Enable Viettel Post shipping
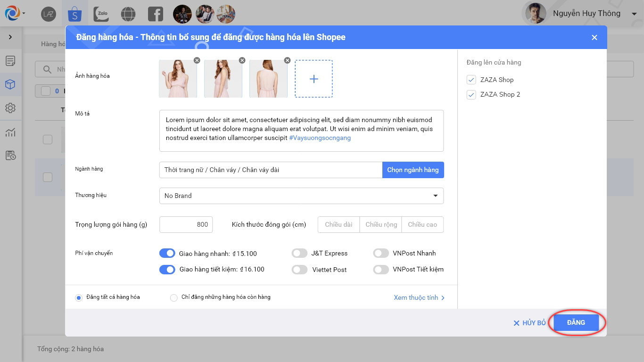 (x=299, y=270)
